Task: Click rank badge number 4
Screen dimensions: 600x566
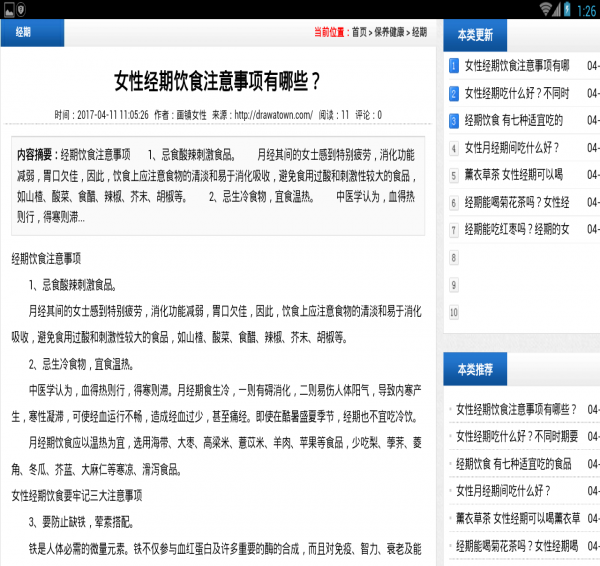Action: coord(453,148)
